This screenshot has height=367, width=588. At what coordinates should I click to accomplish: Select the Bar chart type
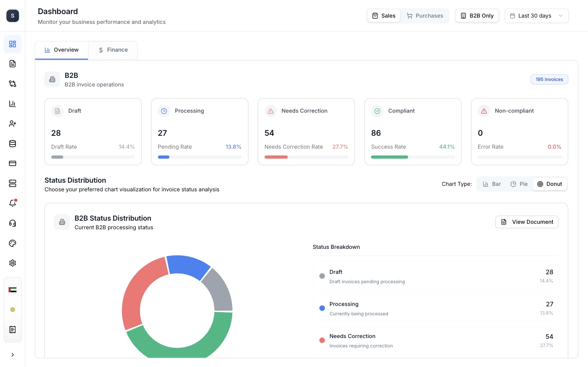(x=492, y=184)
